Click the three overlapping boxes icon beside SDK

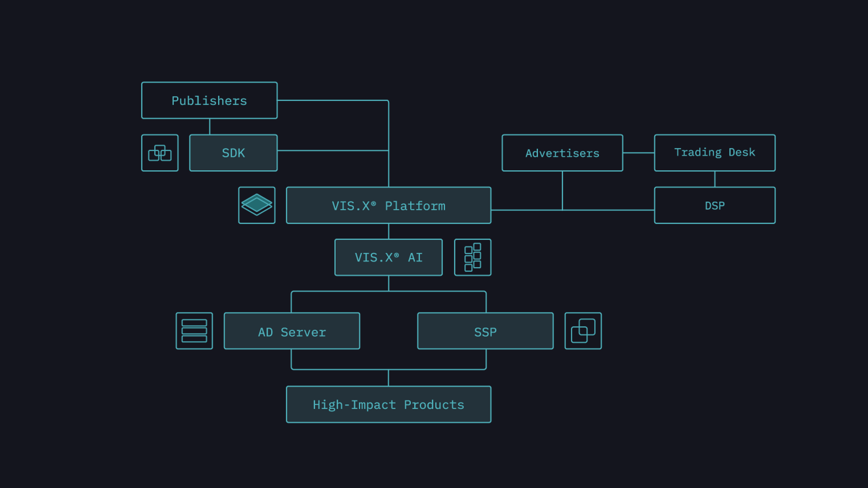click(160, 153)
